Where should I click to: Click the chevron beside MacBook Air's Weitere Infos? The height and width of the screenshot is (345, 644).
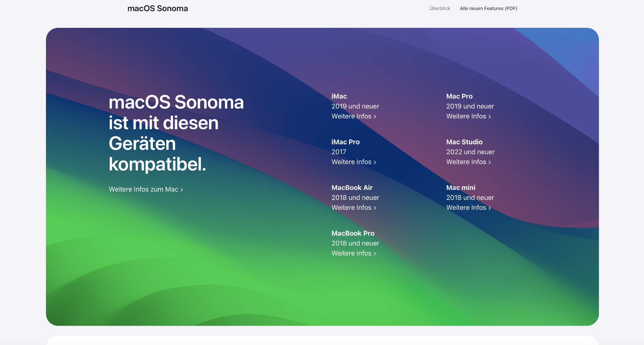pyautogui.click(x=375, y=208)
